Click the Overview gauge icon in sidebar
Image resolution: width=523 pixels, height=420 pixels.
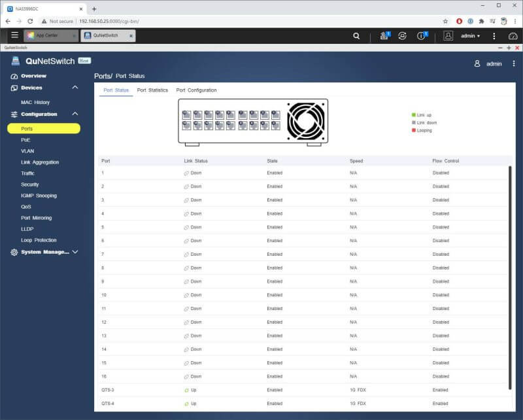[14, 76]
